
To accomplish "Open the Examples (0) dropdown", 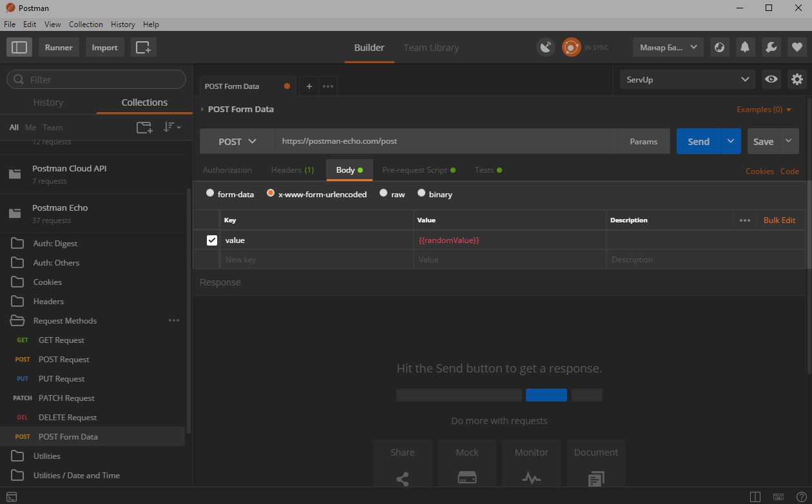I will (x=764, y=110).
